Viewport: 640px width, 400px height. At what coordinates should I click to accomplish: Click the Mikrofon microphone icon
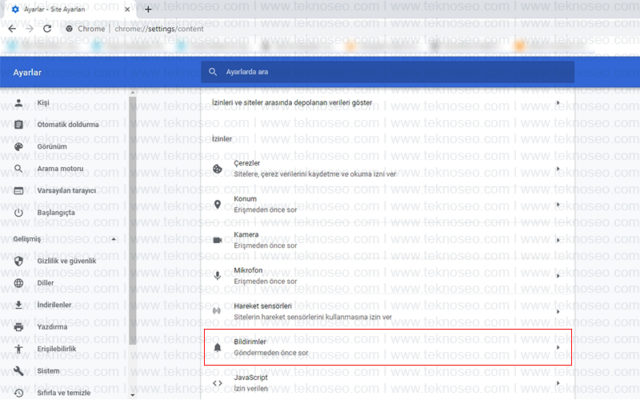tap(218, 276)
